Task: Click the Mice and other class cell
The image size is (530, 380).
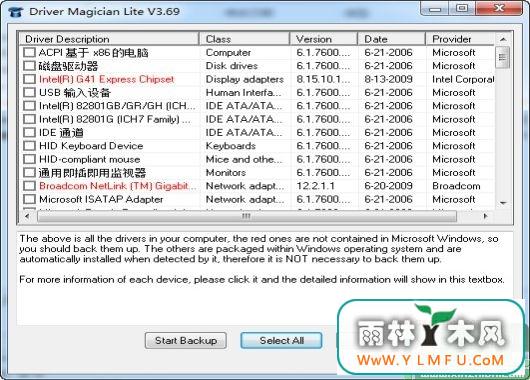Action: [244, 159]
